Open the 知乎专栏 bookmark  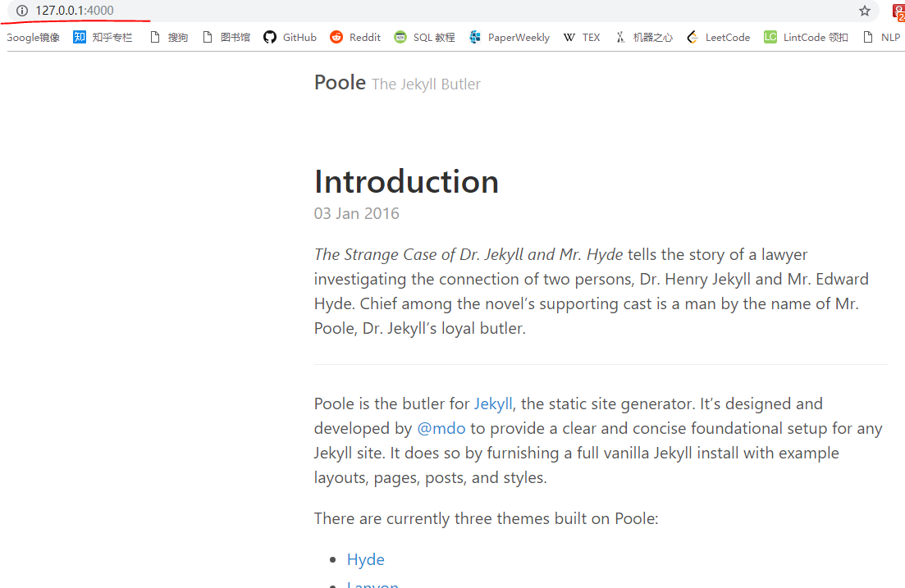point(103,38)
